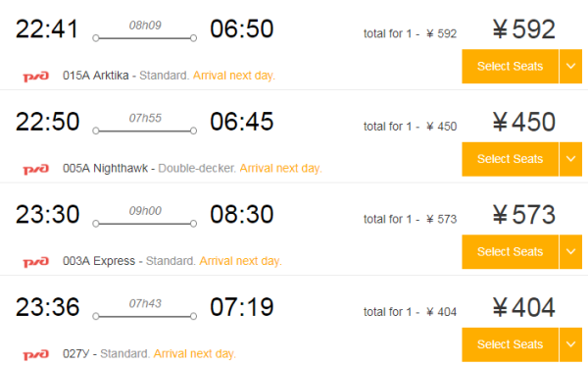Click the 23:36 departure time
The width and height of the screenshot is (588, 366).
[x=48, y=307]
